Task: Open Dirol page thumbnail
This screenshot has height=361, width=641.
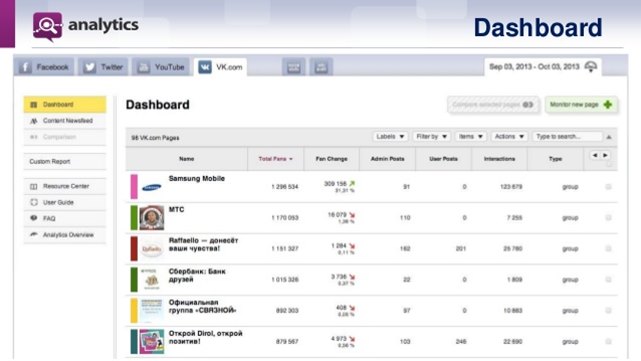Action: [152, 342]
